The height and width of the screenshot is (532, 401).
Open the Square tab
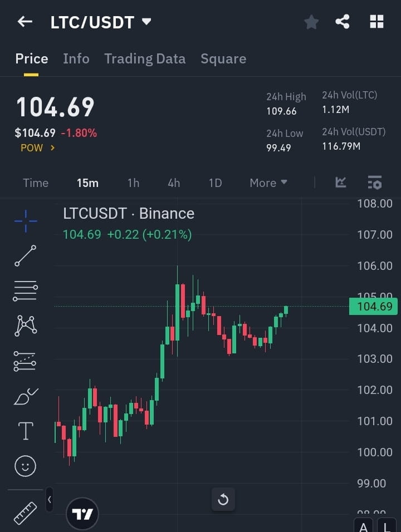coord(223,59)
